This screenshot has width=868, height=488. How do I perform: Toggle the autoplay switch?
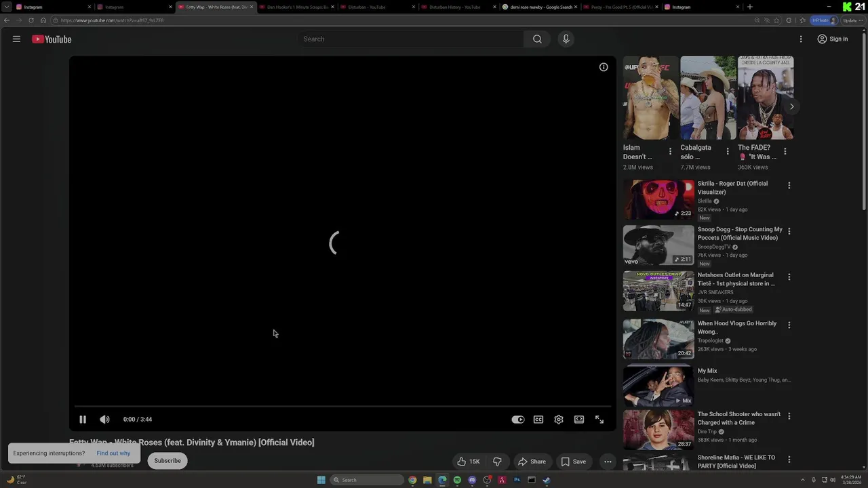(518, 420)
